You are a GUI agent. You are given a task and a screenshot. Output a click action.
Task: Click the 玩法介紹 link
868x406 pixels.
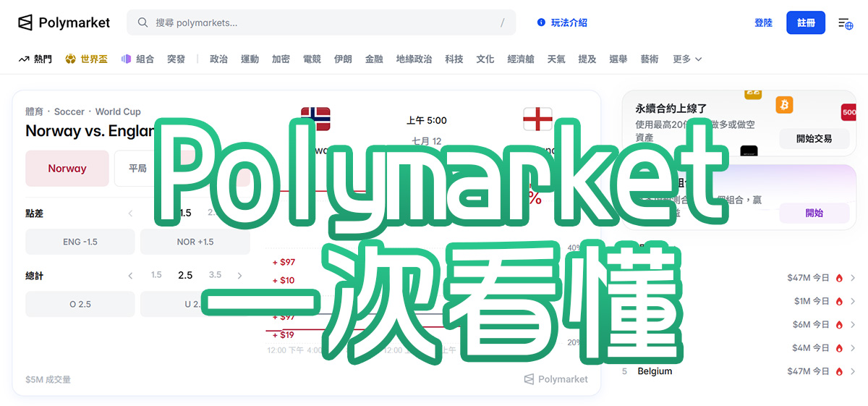pos(569,22)
